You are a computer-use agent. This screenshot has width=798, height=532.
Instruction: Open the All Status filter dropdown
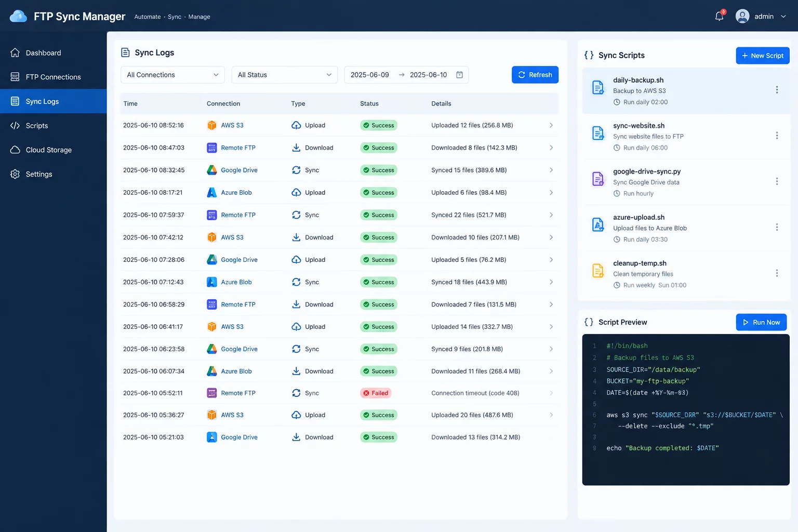(x=285, y=75)
